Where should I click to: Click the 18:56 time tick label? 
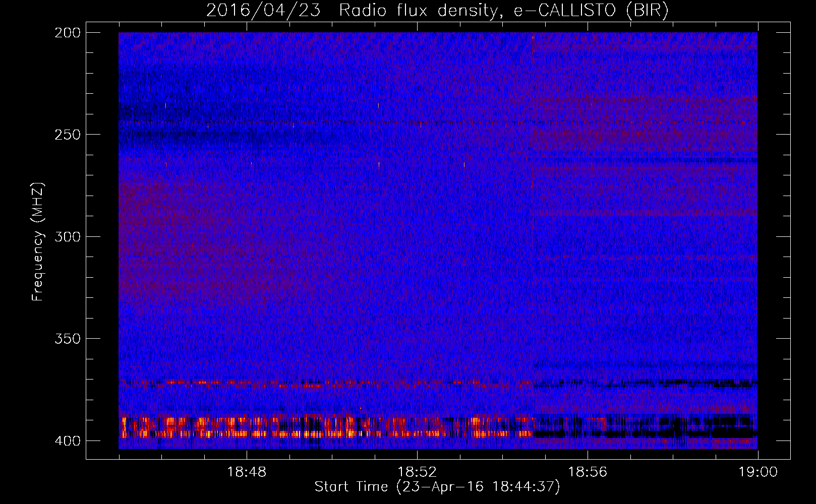pyautogui.click(x=588, y=472)
